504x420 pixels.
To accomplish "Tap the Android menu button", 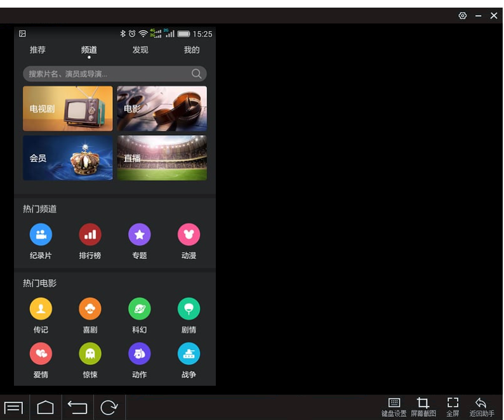I will [13, 408].
